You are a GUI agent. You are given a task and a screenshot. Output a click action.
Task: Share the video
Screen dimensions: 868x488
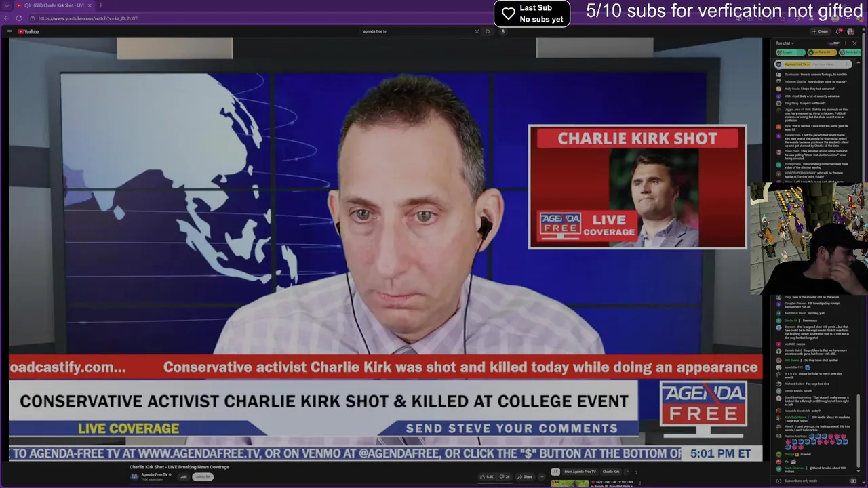click(524, 476)
